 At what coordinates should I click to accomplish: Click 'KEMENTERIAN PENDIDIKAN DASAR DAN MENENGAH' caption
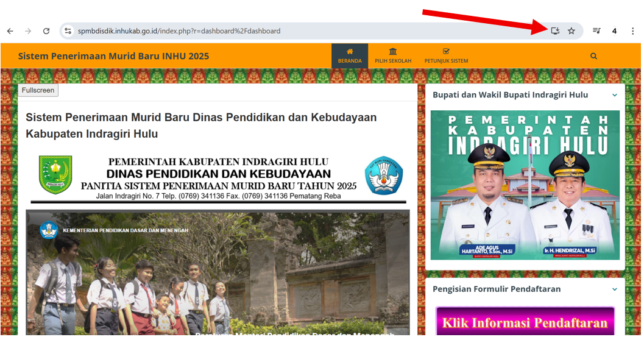coord(126,230)
